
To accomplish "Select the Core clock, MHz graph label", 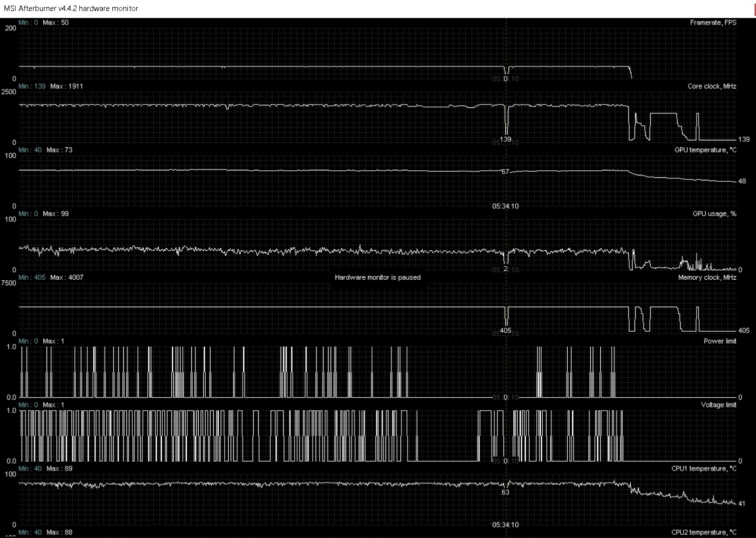I will (x=712, y=86).
